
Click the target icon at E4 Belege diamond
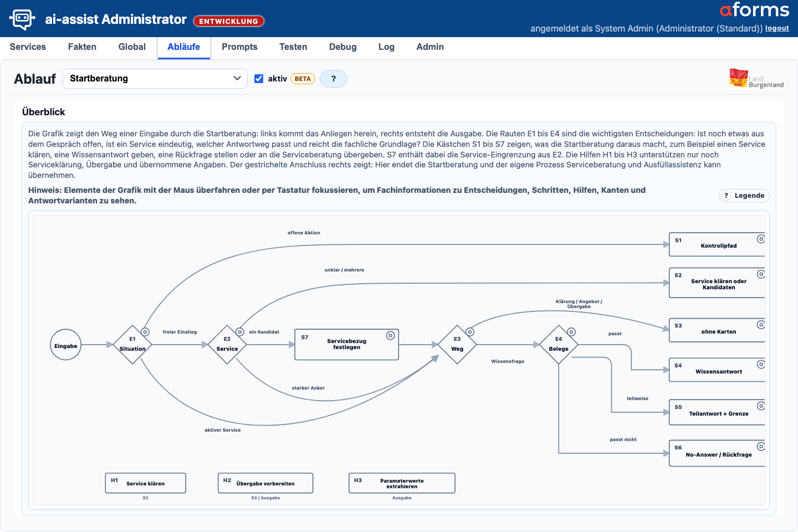point(571,332)
